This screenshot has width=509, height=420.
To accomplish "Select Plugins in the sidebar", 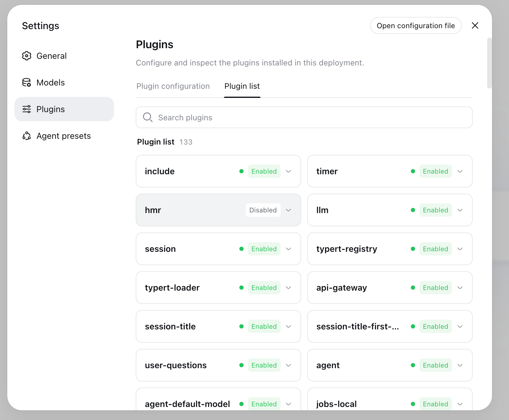I will point(64,109).
